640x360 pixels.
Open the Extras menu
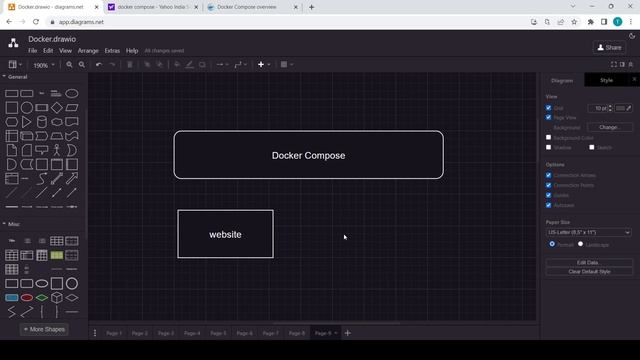tap(112, 51)
